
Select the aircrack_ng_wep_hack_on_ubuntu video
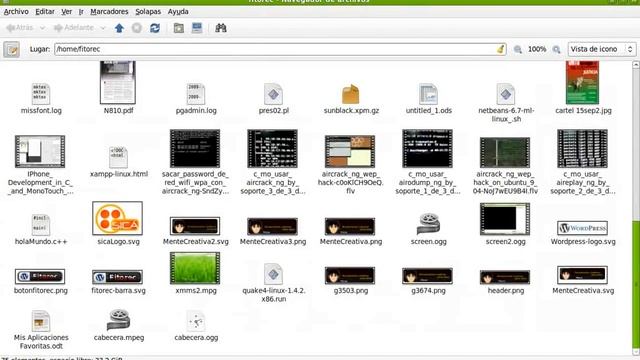coord(505,152)
